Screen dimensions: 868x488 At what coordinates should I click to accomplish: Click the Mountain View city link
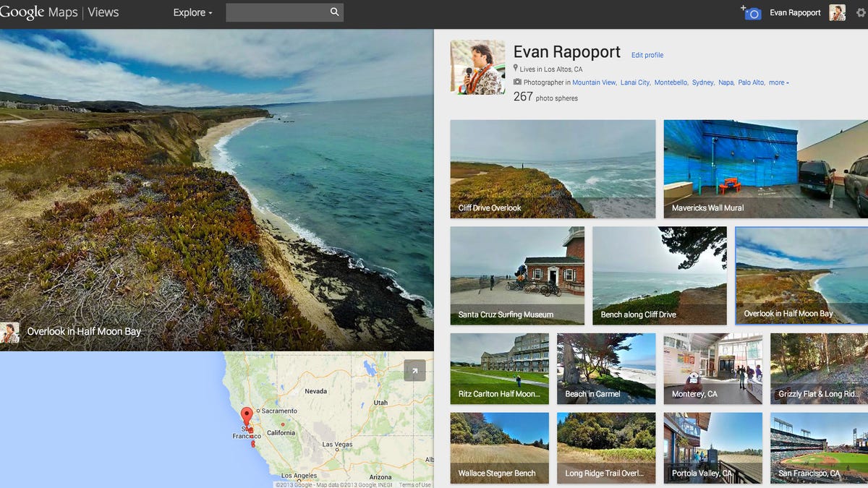(x=593, y=82)
